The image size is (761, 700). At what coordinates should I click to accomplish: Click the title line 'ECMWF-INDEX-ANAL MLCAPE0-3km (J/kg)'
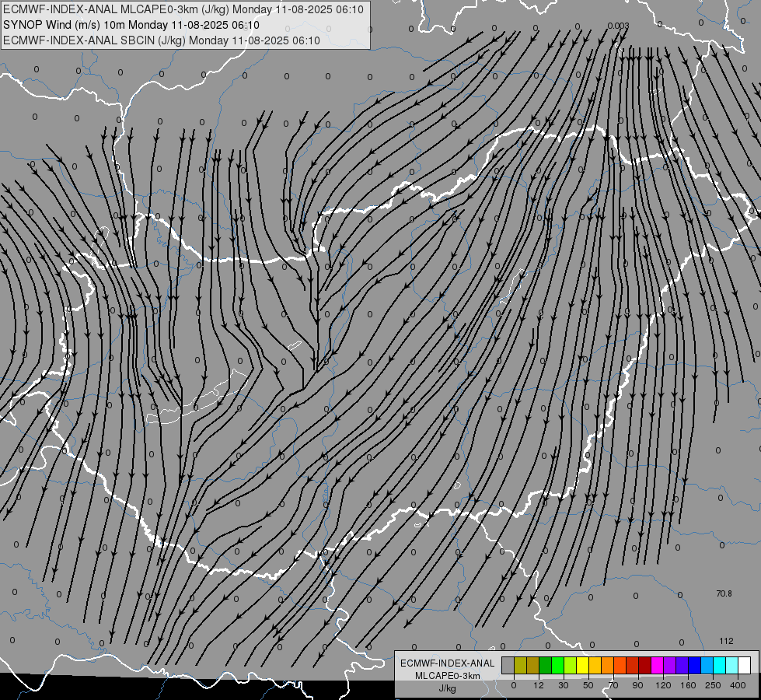point(183,9)
